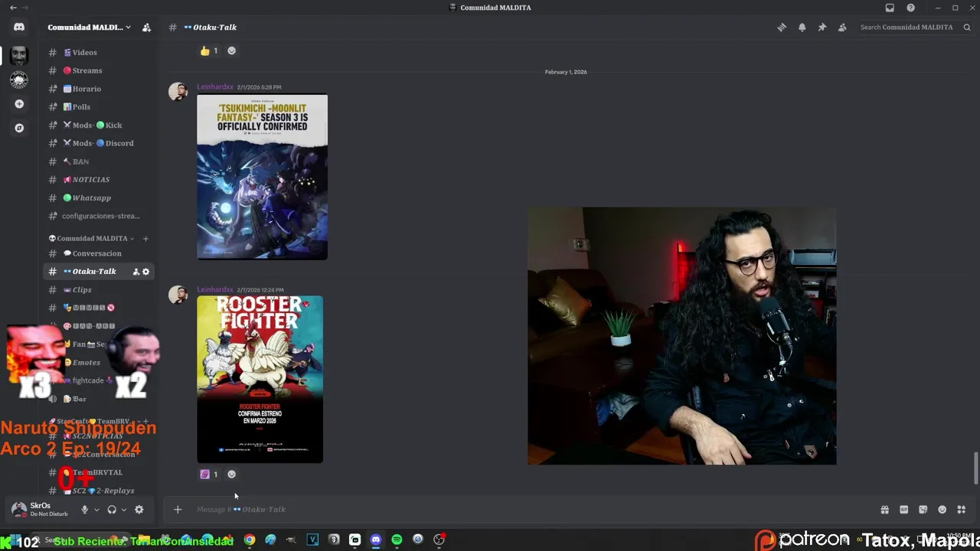Open microphone input options arrow

click(96, 510)
